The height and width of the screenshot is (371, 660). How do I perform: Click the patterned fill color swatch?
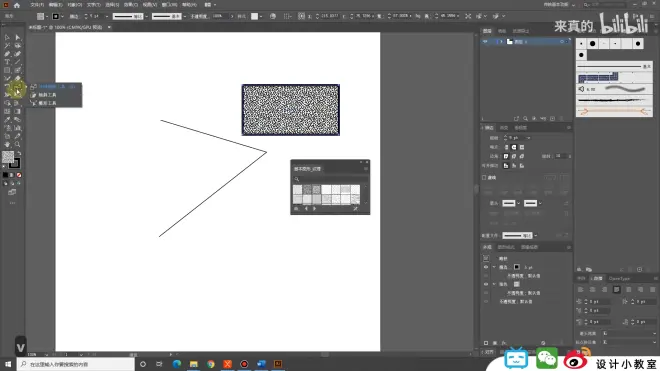tap(8, 157)
